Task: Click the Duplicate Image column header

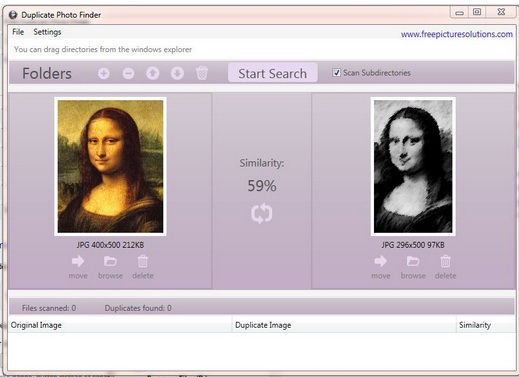Action: point(344,325)
